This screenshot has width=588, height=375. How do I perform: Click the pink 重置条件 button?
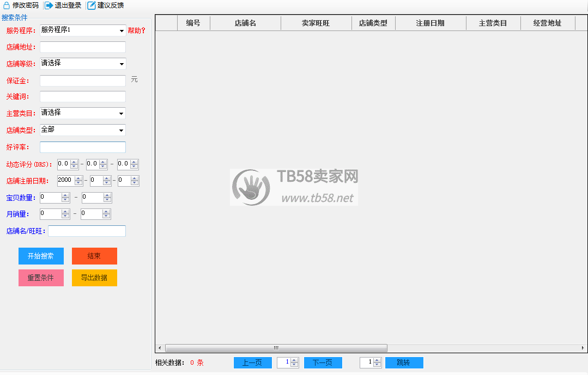click(x=41, y=278)
